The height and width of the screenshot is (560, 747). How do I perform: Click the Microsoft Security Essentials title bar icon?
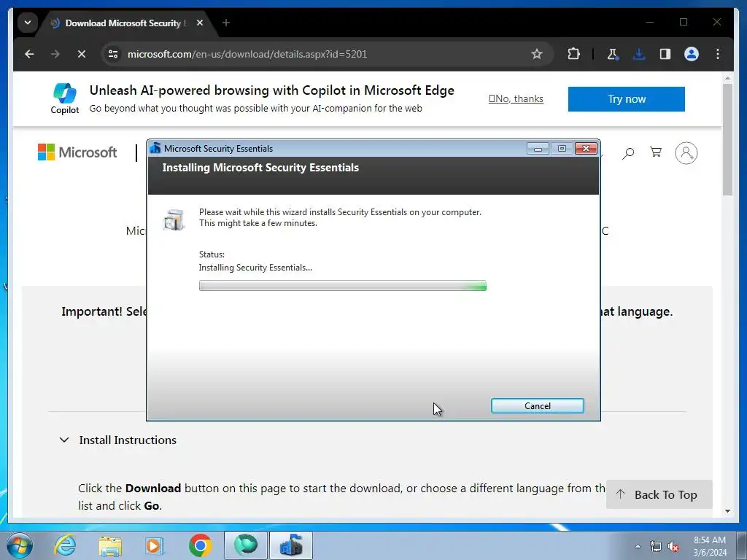[155, 148]
